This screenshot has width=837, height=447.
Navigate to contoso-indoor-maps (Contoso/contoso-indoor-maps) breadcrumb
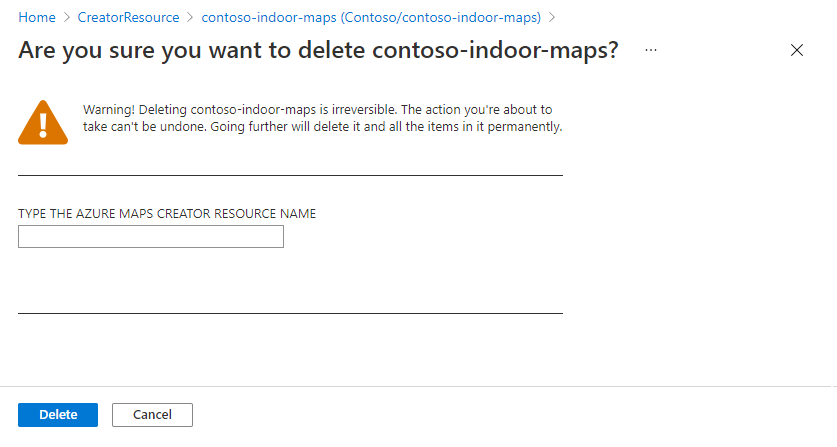tap(371, 18)
